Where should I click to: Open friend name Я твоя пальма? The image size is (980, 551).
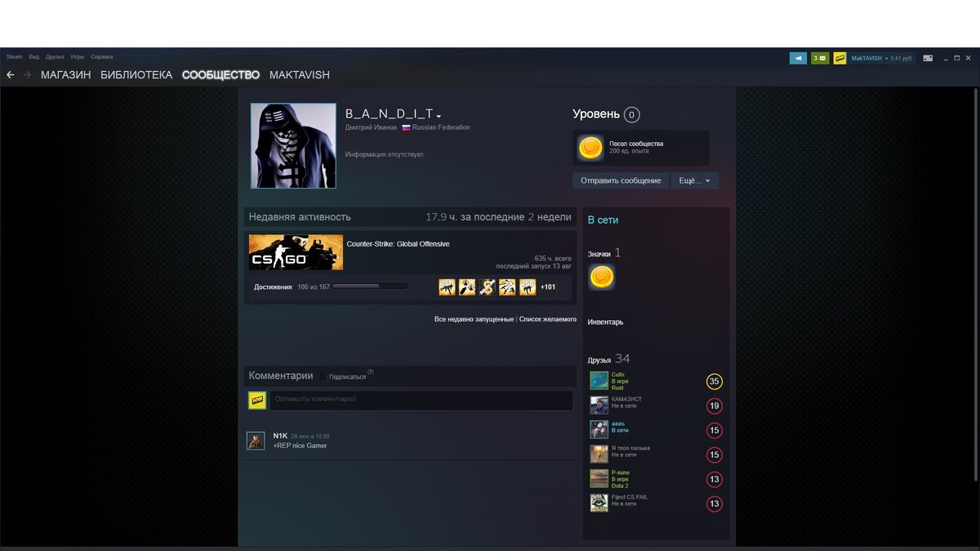pyautogui.click(x=630, y=448)
